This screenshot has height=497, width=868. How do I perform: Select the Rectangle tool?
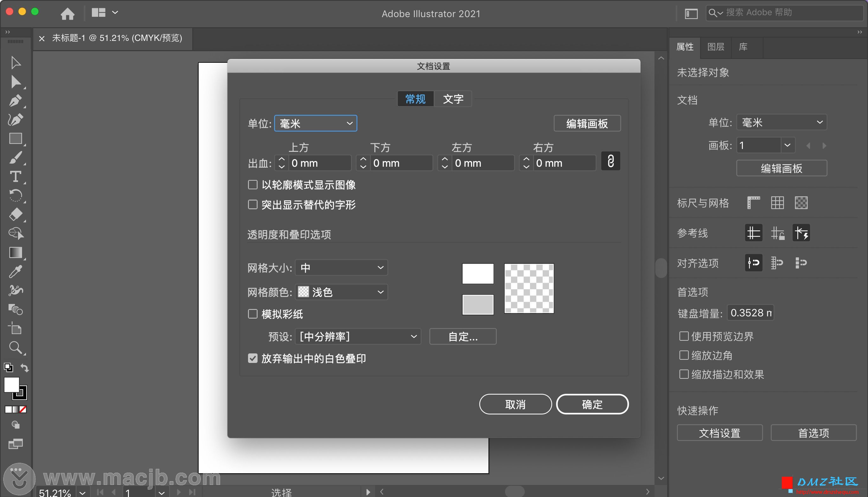[x=15, y=139]
